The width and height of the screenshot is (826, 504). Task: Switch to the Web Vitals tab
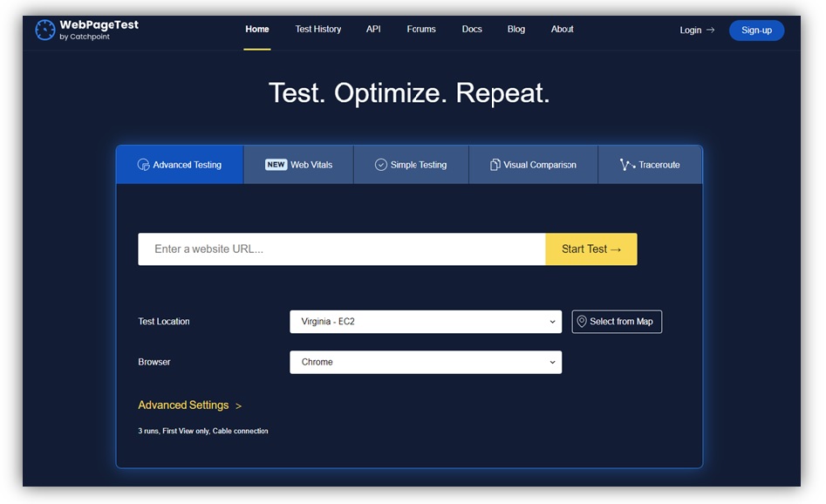(x=297, y=164)
